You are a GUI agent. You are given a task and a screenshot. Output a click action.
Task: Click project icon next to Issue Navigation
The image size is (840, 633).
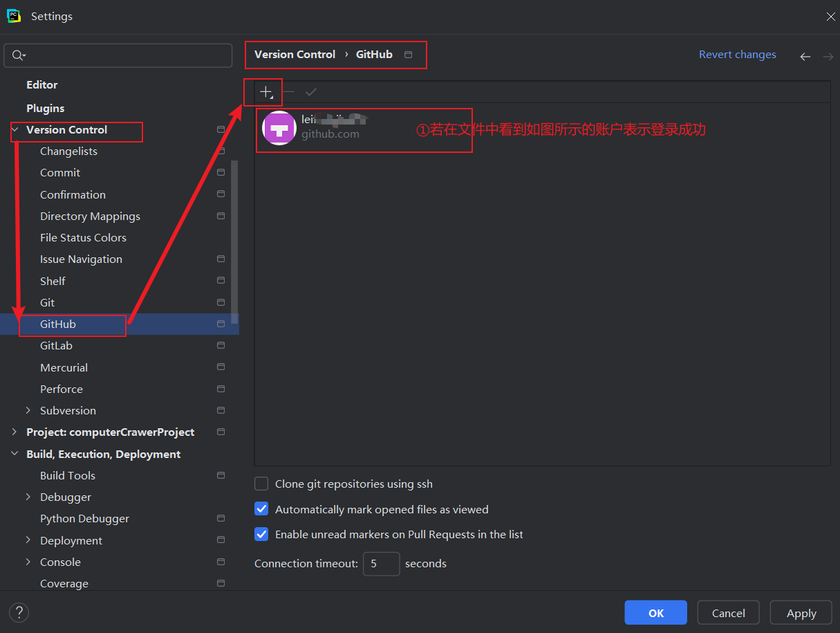click(221, 259)
